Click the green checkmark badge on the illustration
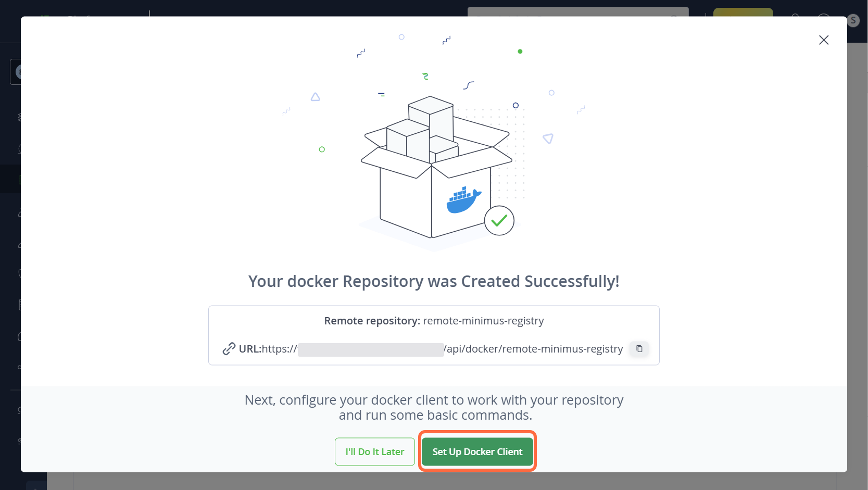868x490 pixels. pos(499,221)
